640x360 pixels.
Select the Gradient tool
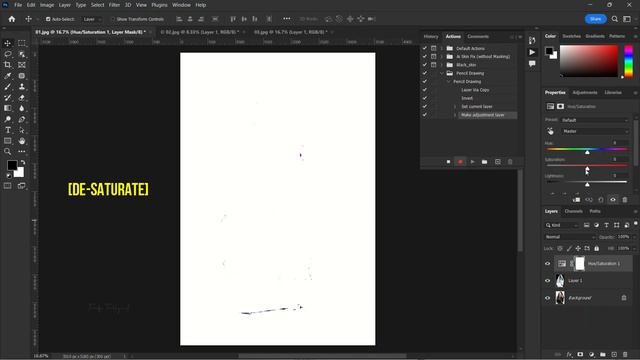tap(8, 108)
